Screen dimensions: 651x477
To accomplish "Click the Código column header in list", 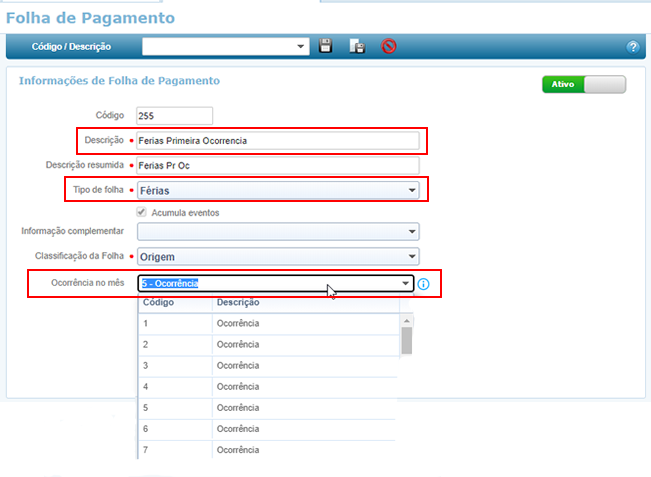I will tap(159, 302).
